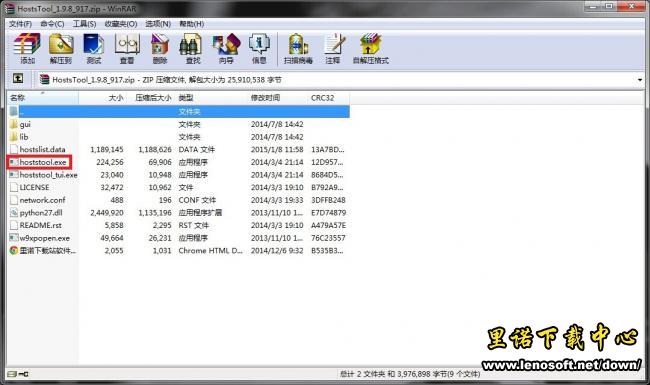Screen dimensions: 650x385
Task: Click the Chrome HTML file icon
Action: click(x=14, y=250)
